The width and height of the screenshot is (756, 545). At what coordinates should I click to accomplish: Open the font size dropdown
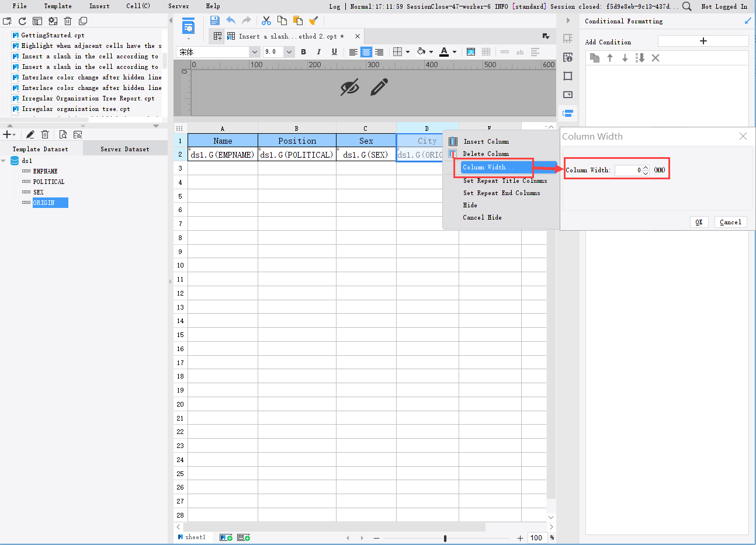click(289, 52)
